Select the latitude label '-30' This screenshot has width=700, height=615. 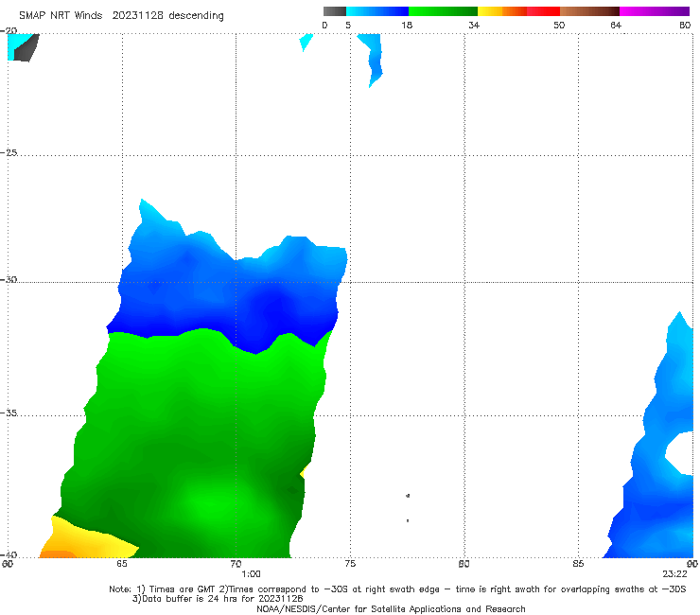tap(9, 279)
